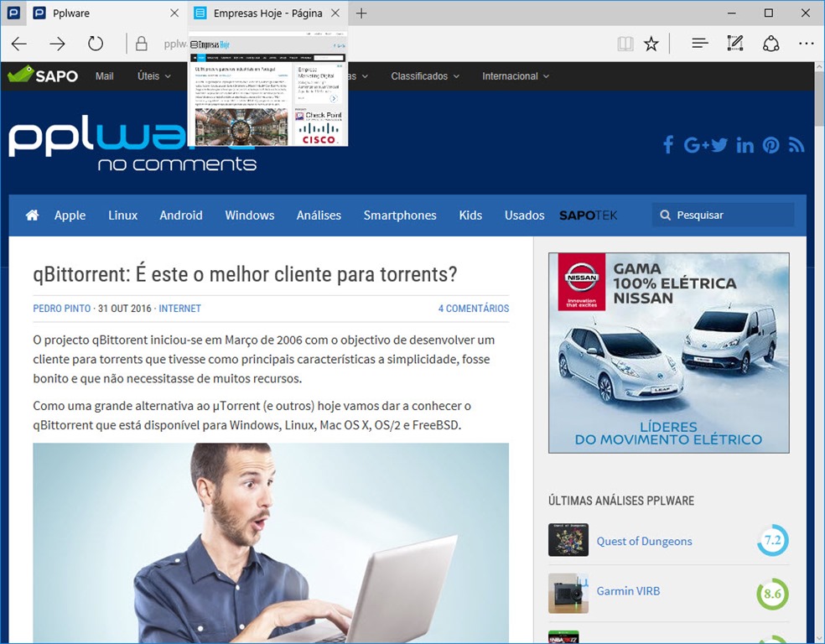Add page to favorites with star icon
The image size is (825, 644).
(651, 44)
